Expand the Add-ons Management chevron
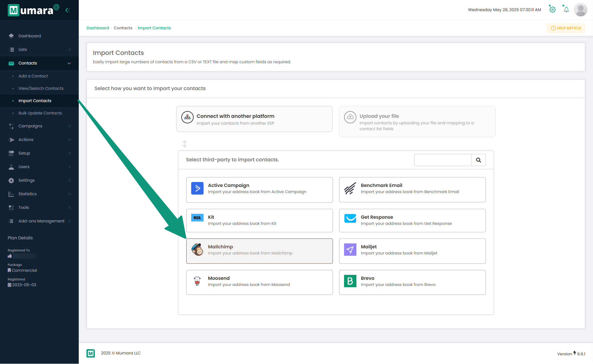The height and width of the screenshot is (364, 593). click(69, 221)
